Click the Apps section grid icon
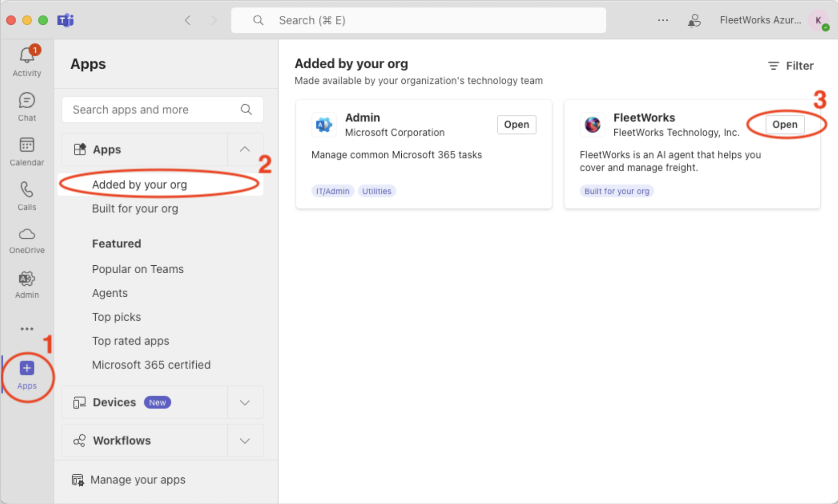The width and height of the screenshot is (838, 504). click(80, 149)
